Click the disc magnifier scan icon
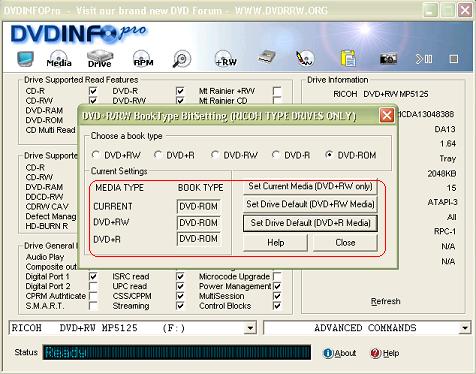The height and width of the screenshot is (374, 476). click(x=182, y=59)
